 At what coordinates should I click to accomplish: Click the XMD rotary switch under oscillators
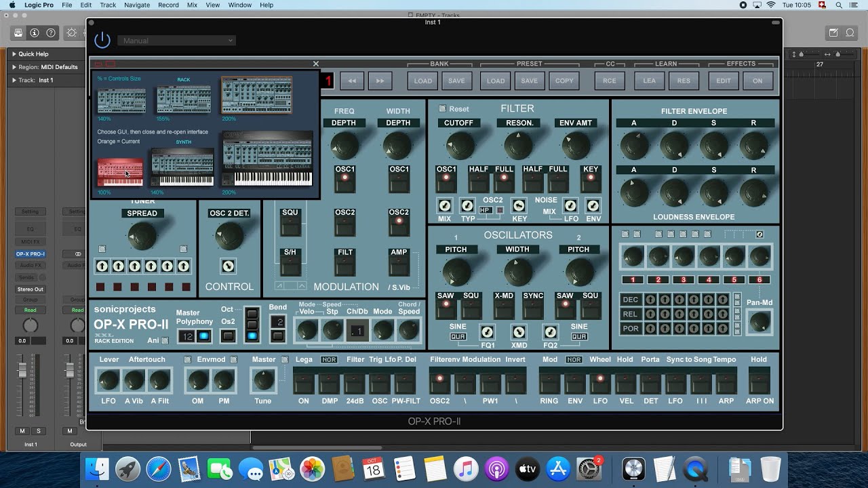pyautogui.click(x=519, y=332)
